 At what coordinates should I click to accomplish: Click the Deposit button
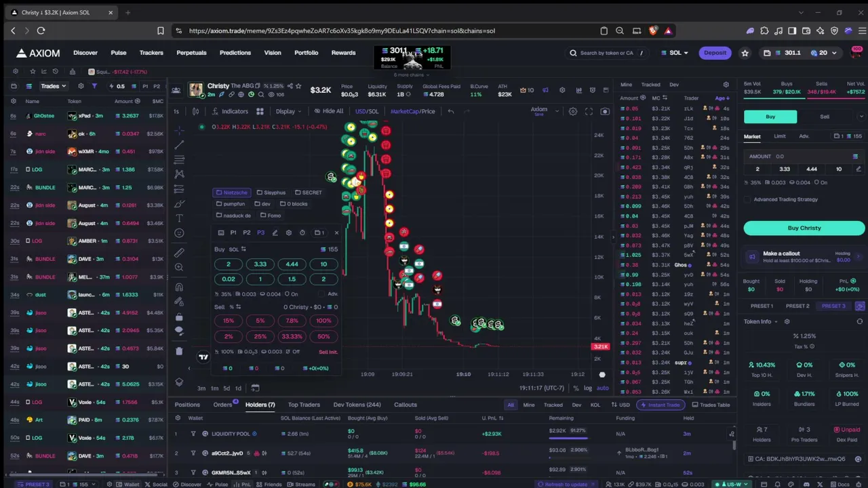(x=715, y=53)
